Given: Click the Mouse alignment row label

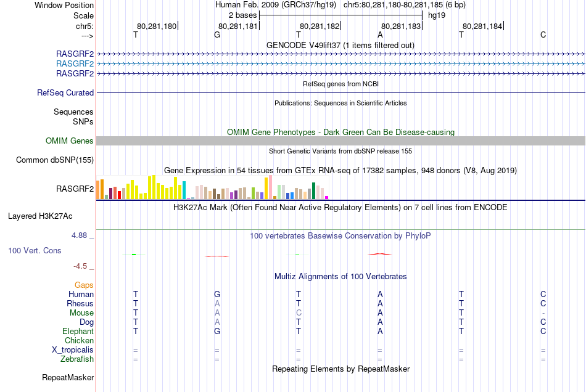Looking at the screenshot, I should (x=81, y=313).
